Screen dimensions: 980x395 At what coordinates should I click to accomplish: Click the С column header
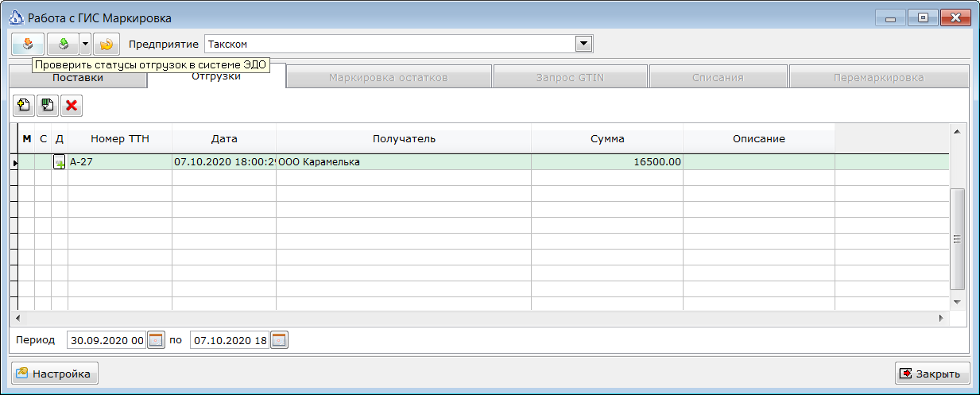(43, 139)
